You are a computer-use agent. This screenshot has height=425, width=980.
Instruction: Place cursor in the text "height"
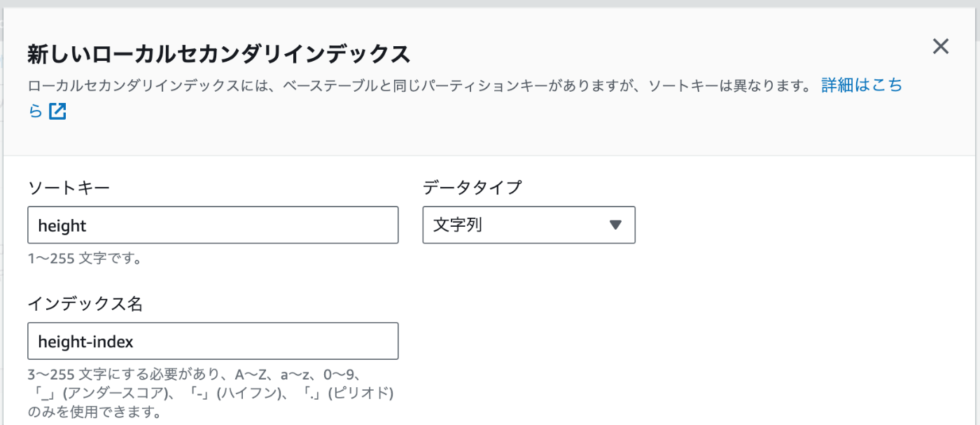coord(62,225)
